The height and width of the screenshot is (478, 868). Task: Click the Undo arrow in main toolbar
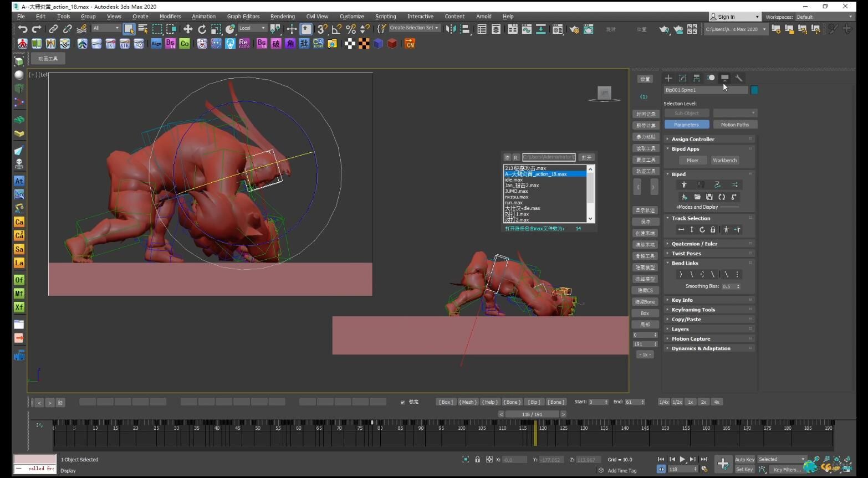tap(23, 29)
